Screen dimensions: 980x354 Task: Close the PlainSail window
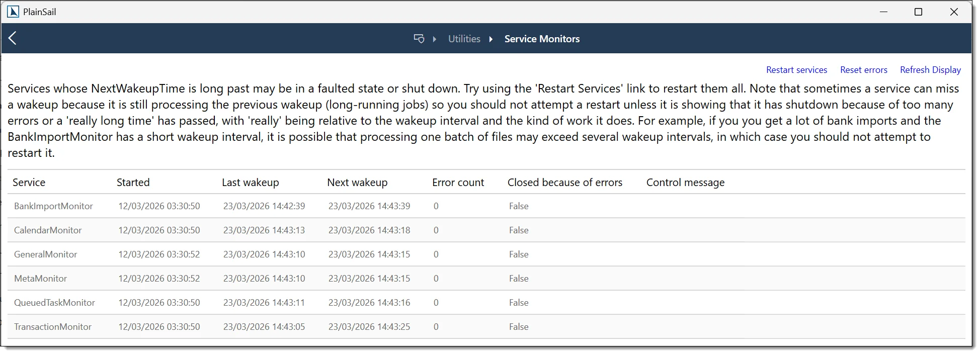[954, 12]
